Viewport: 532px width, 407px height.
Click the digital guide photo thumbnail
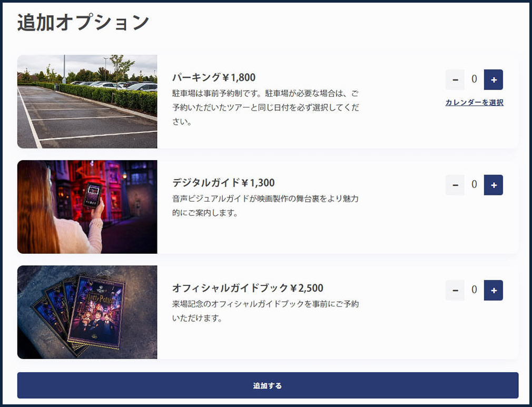(x=87, y=207)
